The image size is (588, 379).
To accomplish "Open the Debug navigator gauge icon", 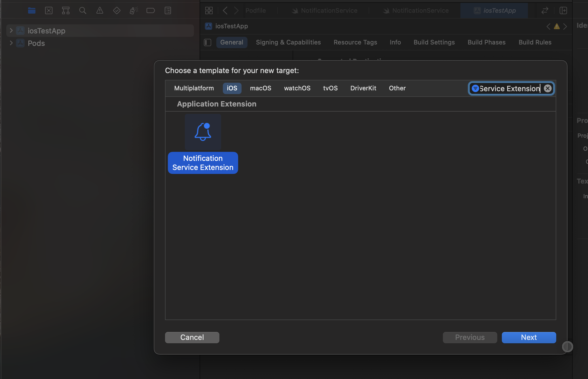I will click(134, 10).
